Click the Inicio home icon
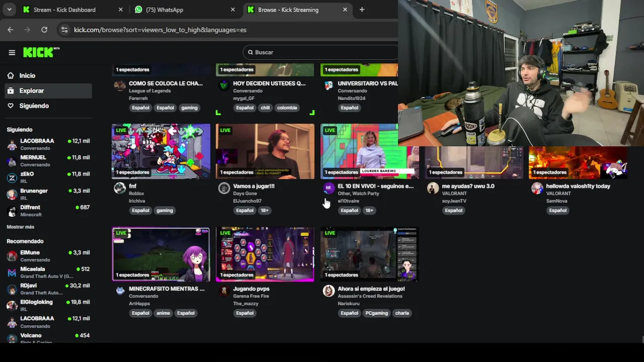The height and width of the screenshot is (362, 644). pos(11,75)
